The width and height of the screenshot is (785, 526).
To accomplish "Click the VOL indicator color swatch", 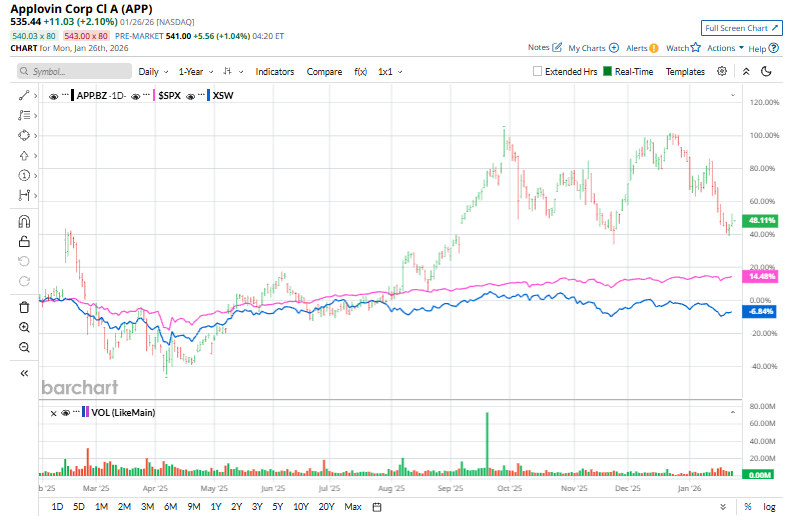I will pos(85,412).
